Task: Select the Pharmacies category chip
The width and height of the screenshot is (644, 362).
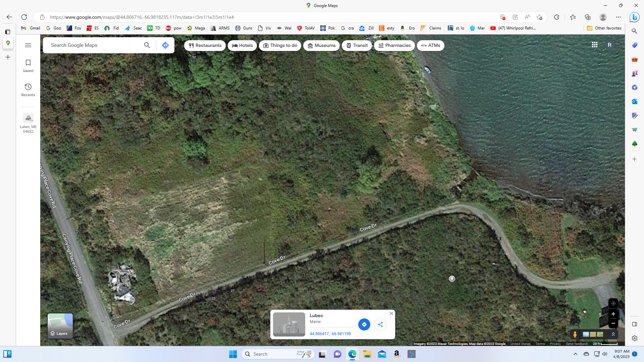Action: point(394,46)
